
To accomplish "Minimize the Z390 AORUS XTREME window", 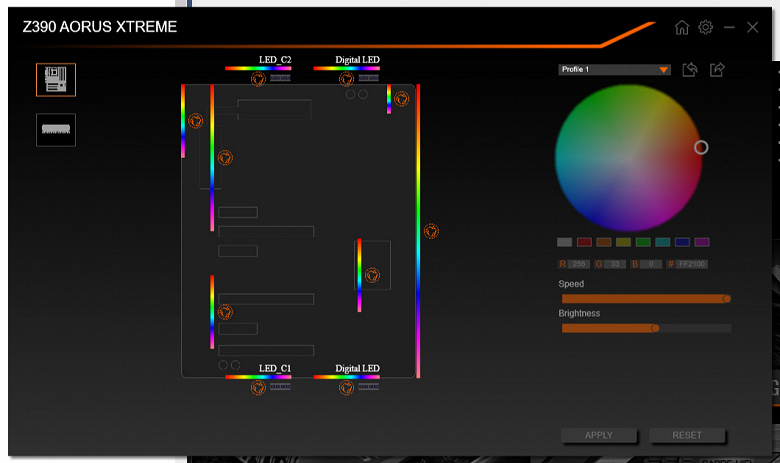I will (x=729, y=27).
